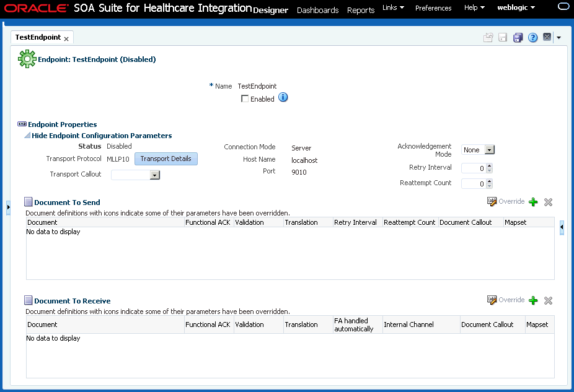574x392 pixels.
Task: Open the Help question mark icon
Action: pos(532,37)
